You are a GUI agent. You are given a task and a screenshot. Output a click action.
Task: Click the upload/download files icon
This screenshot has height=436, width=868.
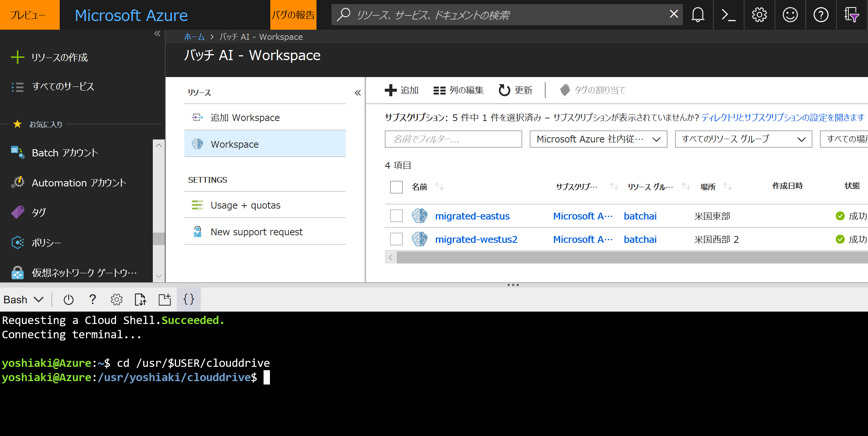tap(140, 299)
